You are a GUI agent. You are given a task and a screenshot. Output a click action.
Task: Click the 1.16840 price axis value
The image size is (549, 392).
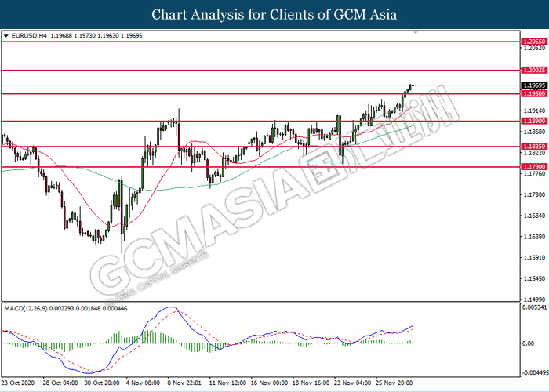tap(534, 216)
